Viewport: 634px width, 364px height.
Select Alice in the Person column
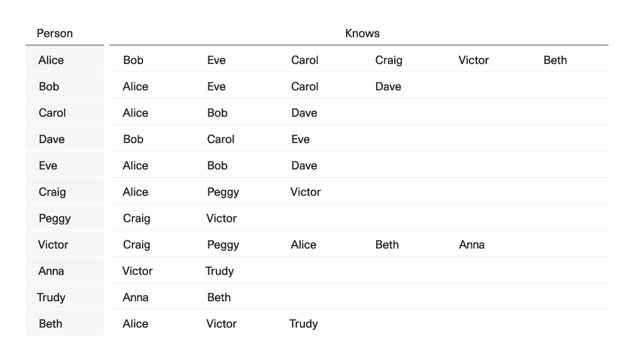(51, 60)
